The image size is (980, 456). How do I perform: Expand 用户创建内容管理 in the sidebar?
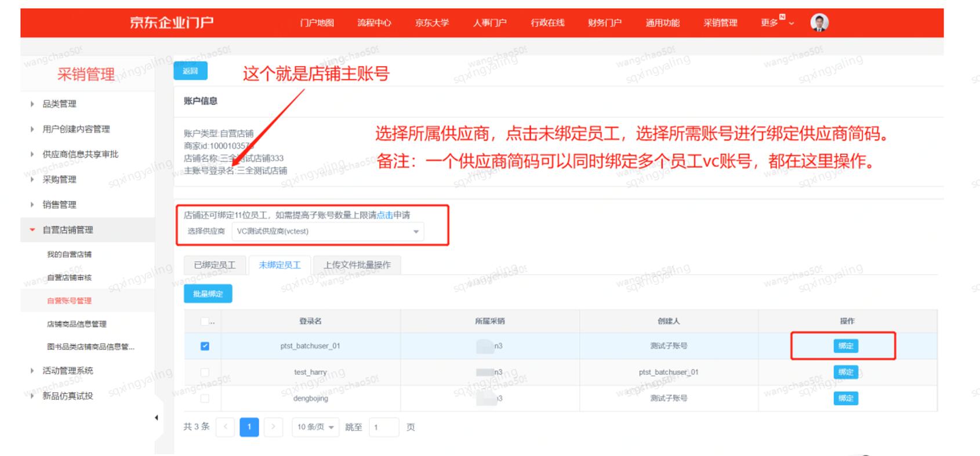tap(75, 129)
